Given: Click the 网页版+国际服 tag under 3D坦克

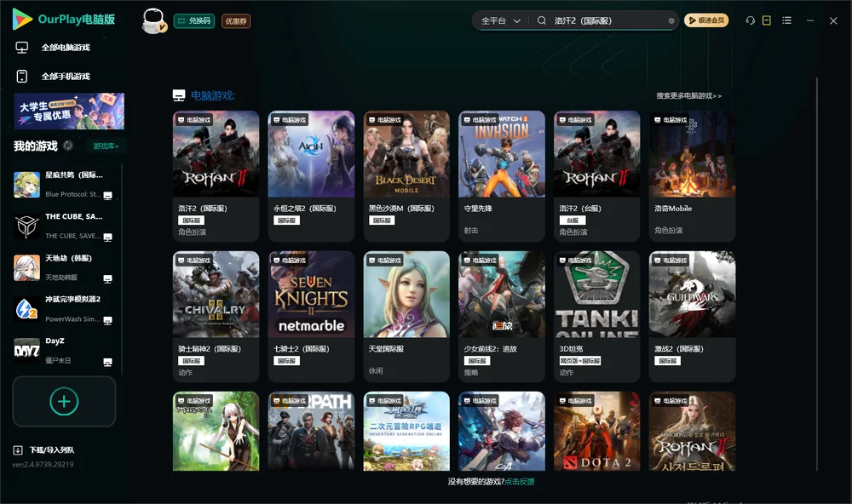Looking at the screenshot, I should [579, 361].
